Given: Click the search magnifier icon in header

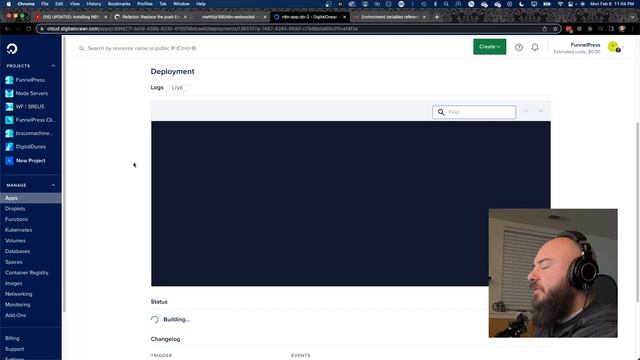Looking at the screenshot, I should pyautogui.click(x=81, y=48).
